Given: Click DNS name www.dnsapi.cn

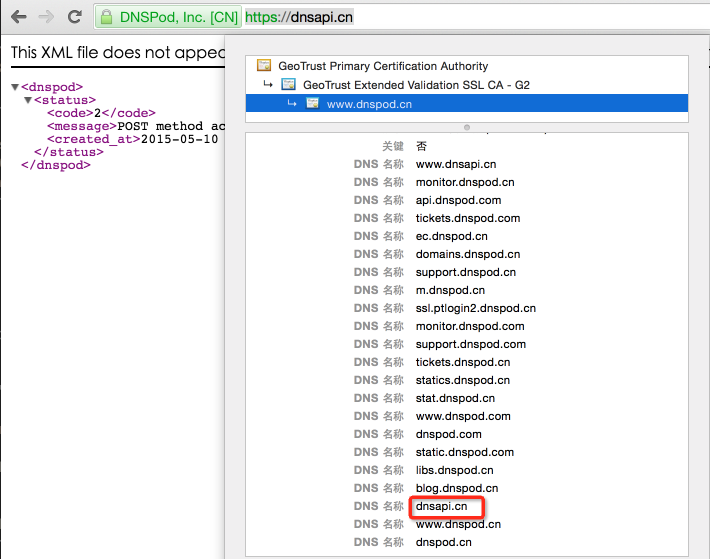Looking at the screenshot, I should [456, 164].
